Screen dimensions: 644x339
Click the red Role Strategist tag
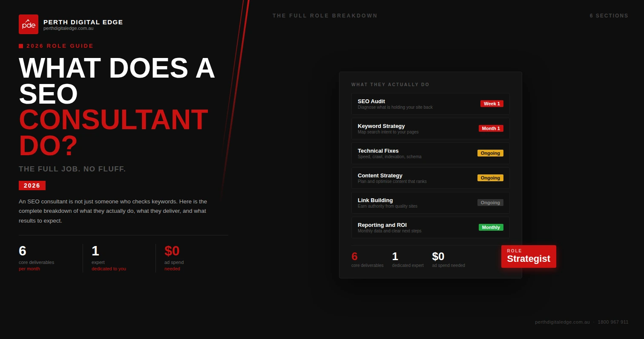tap(528, 257)
